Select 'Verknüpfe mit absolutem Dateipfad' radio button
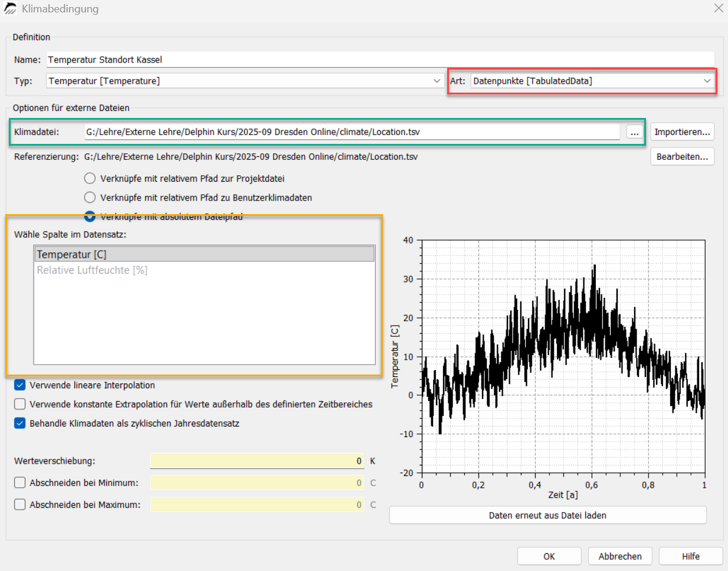This screenshot has height=571, width=728. coord(90,216)
